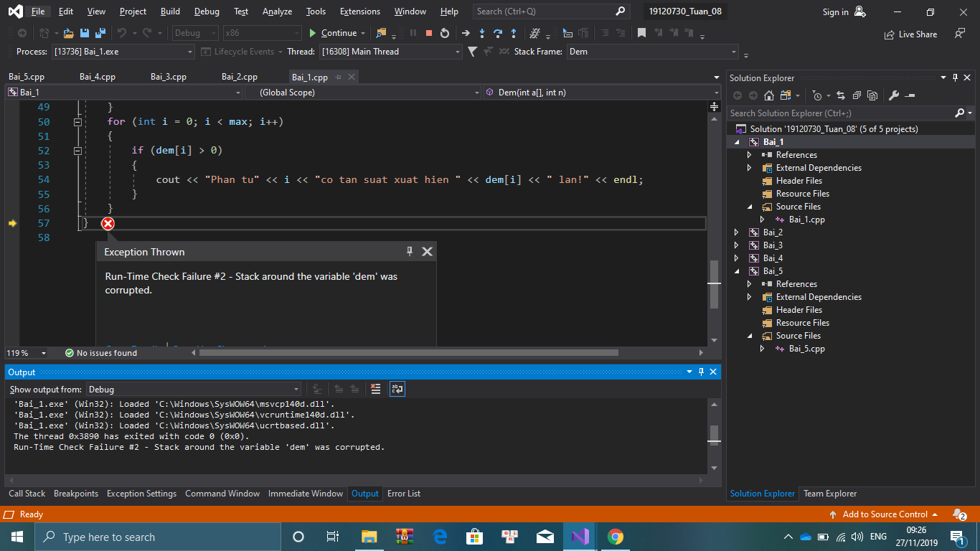Switch to the Bai_3.cpp tab
Screen dimensions: 980x551
[x=169, y=77]
